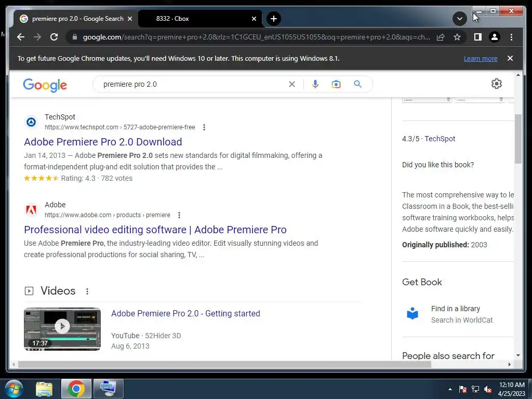The image size is (532, 399).
Task: Open the Chrome side panel
Action: point(478,37)
